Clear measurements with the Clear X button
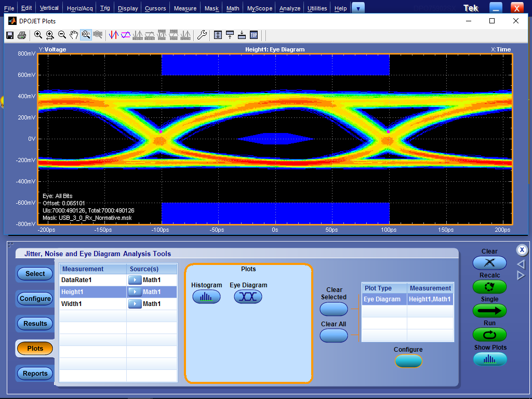 click(489, 262)
